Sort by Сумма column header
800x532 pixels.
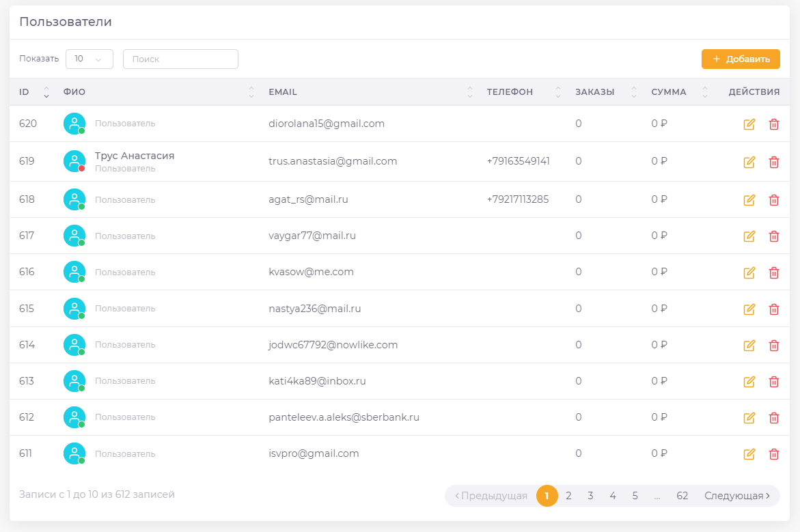[676, 92]
